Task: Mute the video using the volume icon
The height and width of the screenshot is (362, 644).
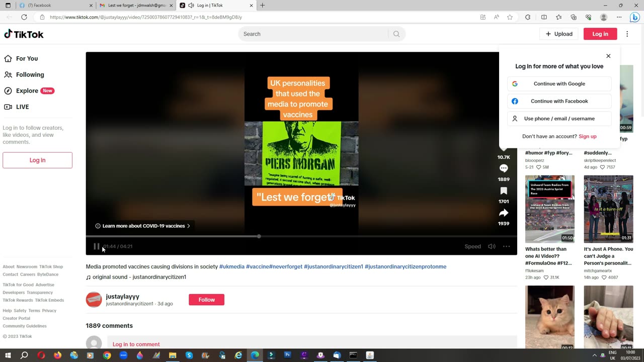Action: tap(492, 246)
